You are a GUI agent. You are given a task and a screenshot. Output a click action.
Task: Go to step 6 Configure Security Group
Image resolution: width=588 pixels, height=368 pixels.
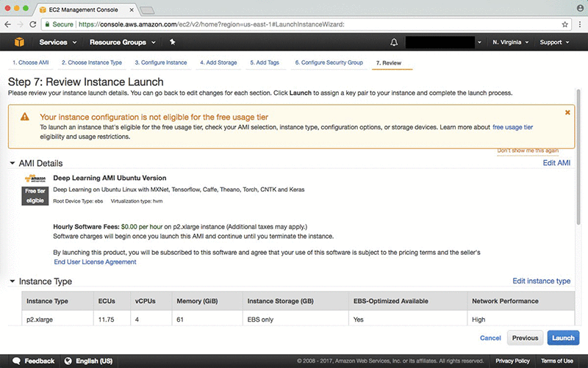pos(329,62)
